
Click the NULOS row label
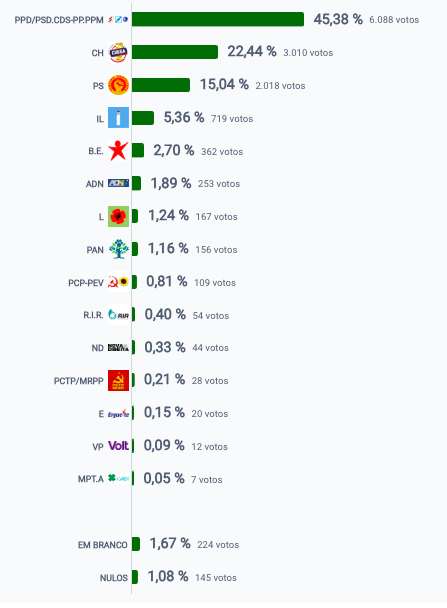point(114,578)
